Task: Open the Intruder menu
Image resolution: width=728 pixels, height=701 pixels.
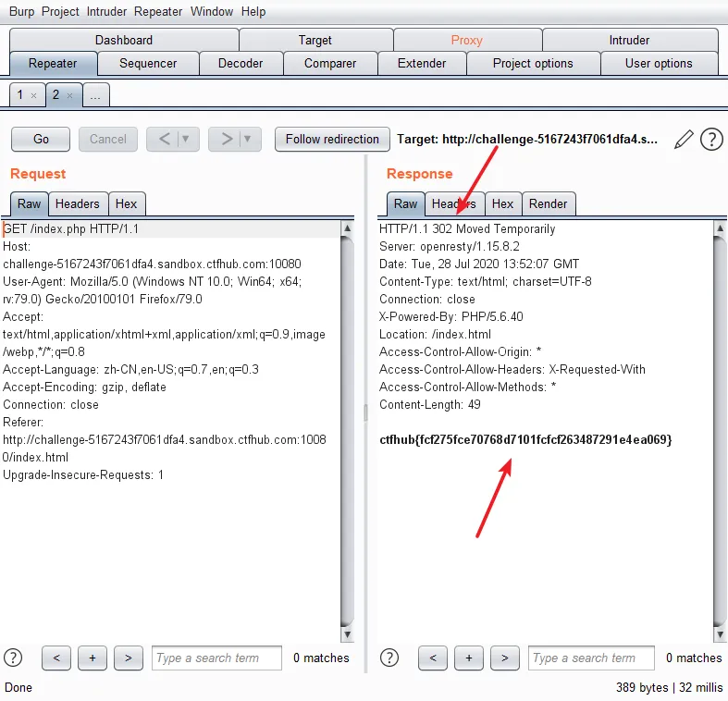Action: (x=106, y=11)
